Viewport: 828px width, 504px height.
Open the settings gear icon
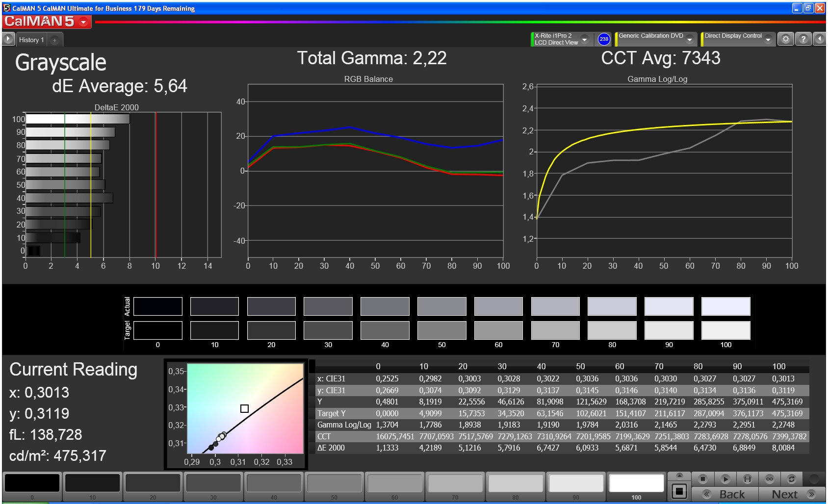coord(786,39)
